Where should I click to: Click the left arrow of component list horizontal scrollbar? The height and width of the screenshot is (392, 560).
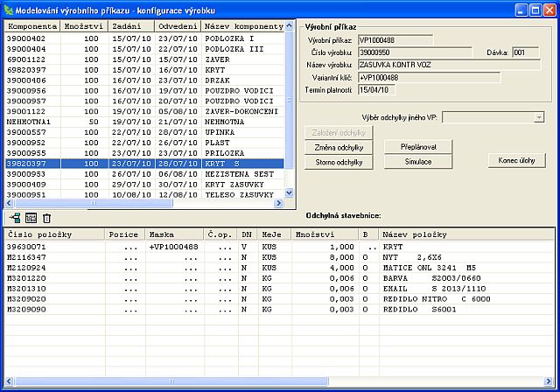(x=10, y=203)
